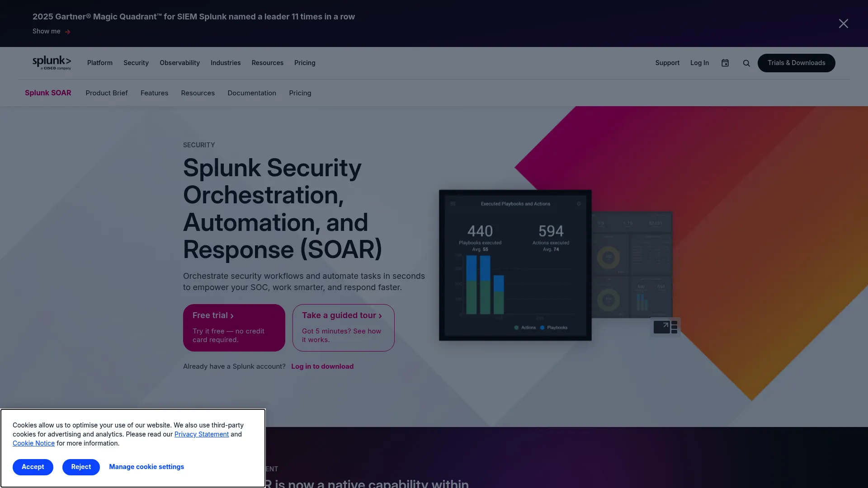The image size is (868, 488).
Task: Click the Log In link
Action: pos(699,63)
